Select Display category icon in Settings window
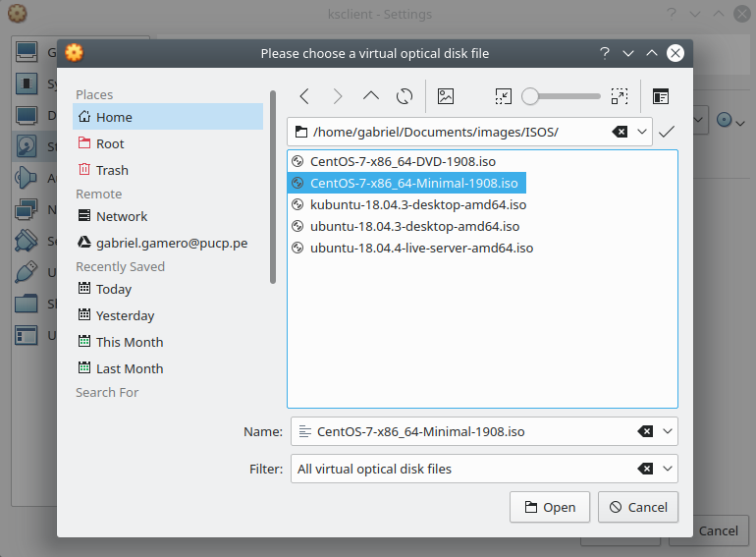 click(27, 115)
